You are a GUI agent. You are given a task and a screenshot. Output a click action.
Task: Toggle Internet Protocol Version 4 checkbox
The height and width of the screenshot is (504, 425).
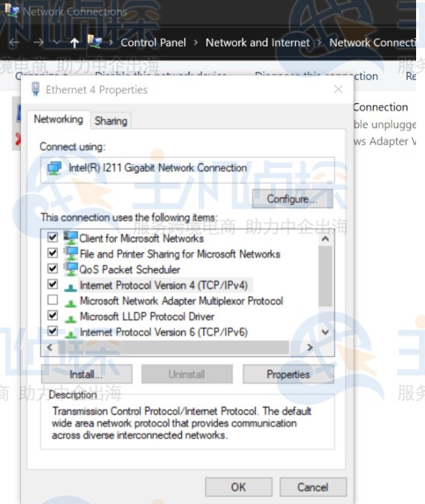click(x=53, y=284)
